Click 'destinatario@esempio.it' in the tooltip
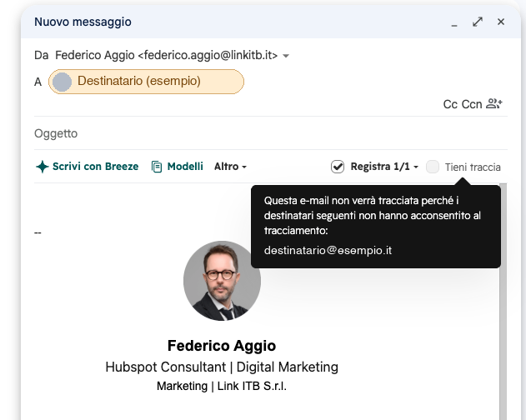 pos(328,251)
